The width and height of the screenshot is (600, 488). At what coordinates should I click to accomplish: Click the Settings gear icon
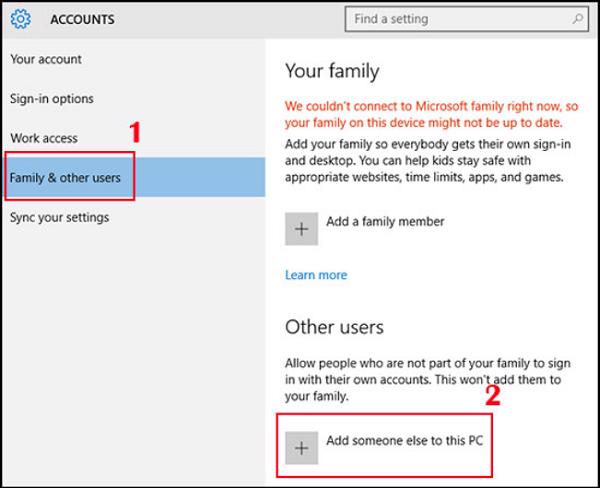(x=20, y=19)
